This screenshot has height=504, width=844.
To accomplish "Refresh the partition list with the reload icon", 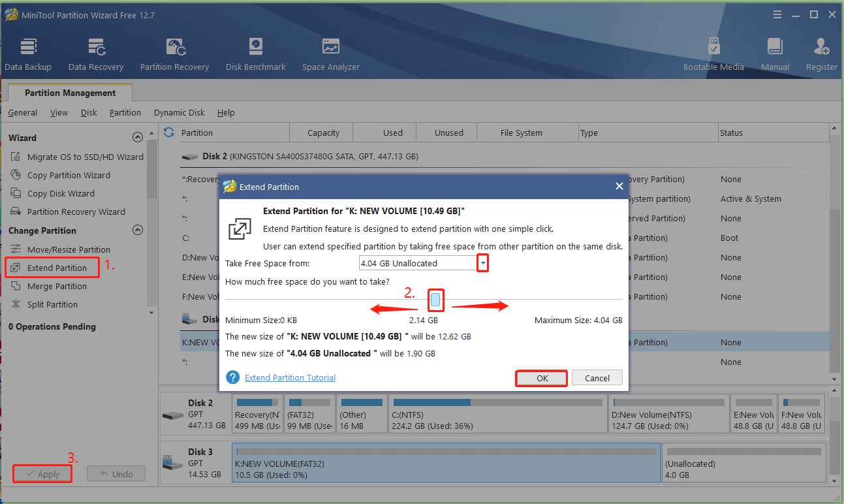I will click(169, 133).
